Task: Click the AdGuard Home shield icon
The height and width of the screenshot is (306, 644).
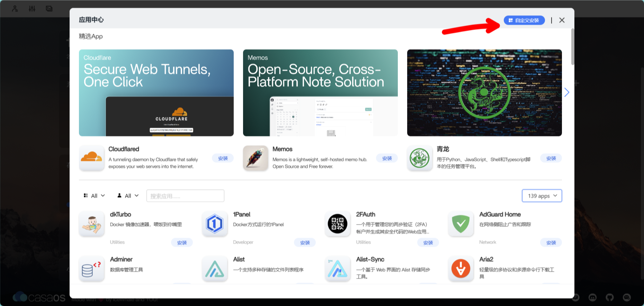Action: tap(461, 224)
